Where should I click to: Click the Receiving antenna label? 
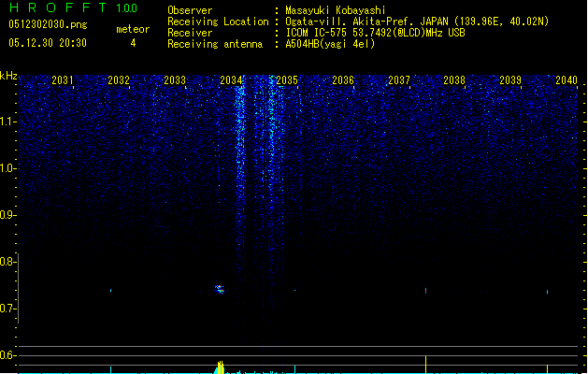pos(215,44)
